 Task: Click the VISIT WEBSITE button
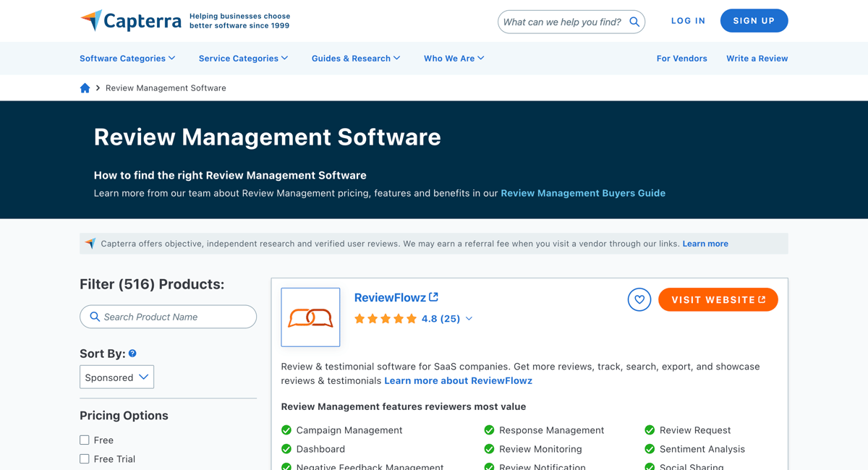coord(718,299)
